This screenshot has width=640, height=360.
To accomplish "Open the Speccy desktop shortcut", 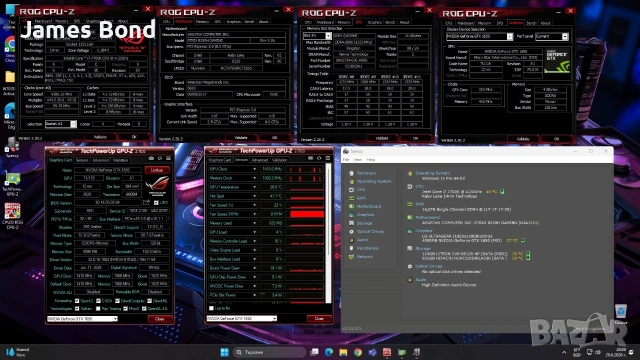I will pos(12,148).
